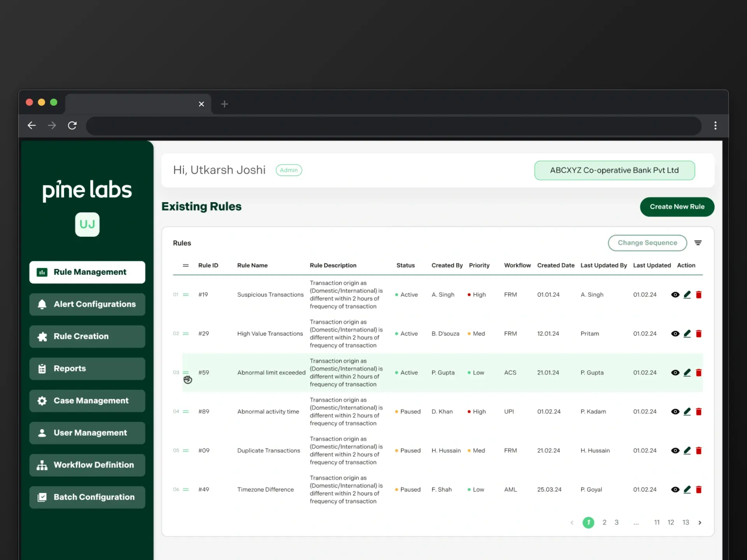The height and width of the screenshot is (560, 747).
Task: Open the Rule Management section
Action: (x=87, y=272)
